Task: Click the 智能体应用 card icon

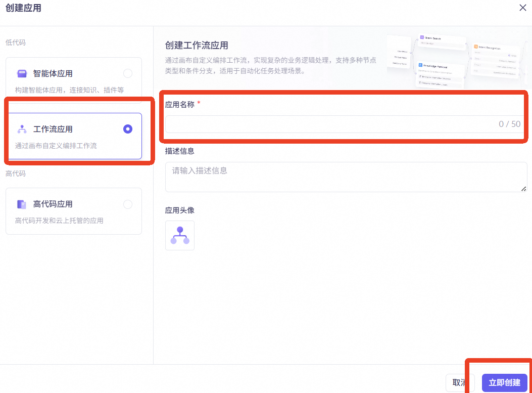Action: click(x=22, y=73)
